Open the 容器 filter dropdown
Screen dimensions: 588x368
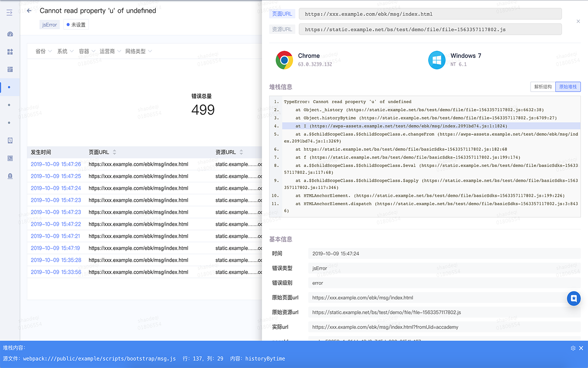(87, 52)
